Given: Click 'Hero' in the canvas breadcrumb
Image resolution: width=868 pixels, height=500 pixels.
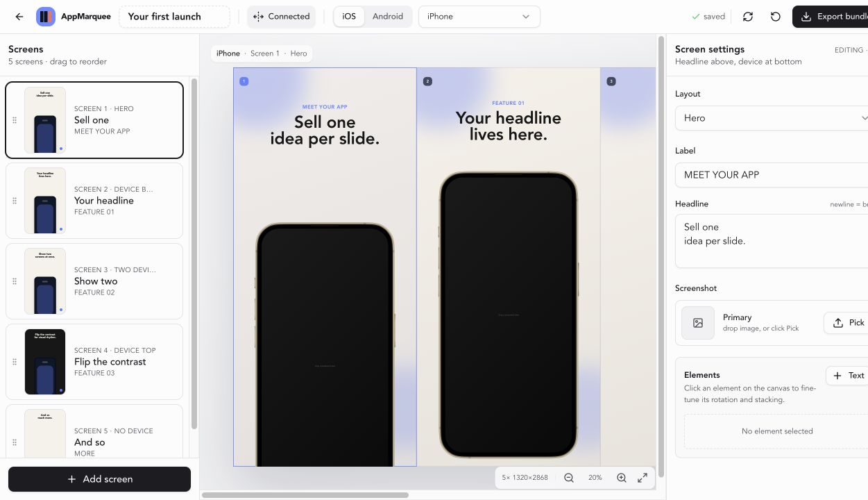Looking at the screenshot, I should [298, 53].
